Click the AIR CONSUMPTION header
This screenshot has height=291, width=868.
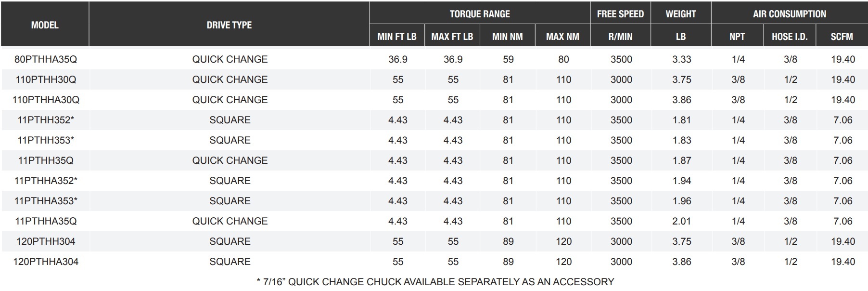789,14
